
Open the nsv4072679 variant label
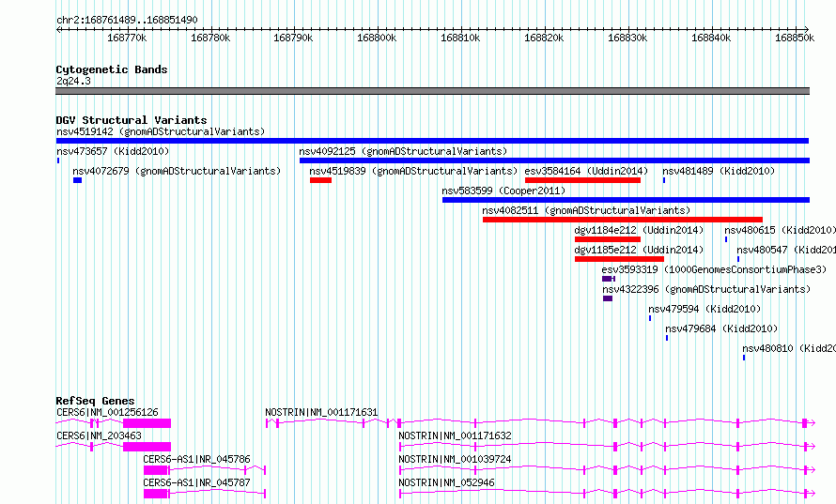[177, 171]
